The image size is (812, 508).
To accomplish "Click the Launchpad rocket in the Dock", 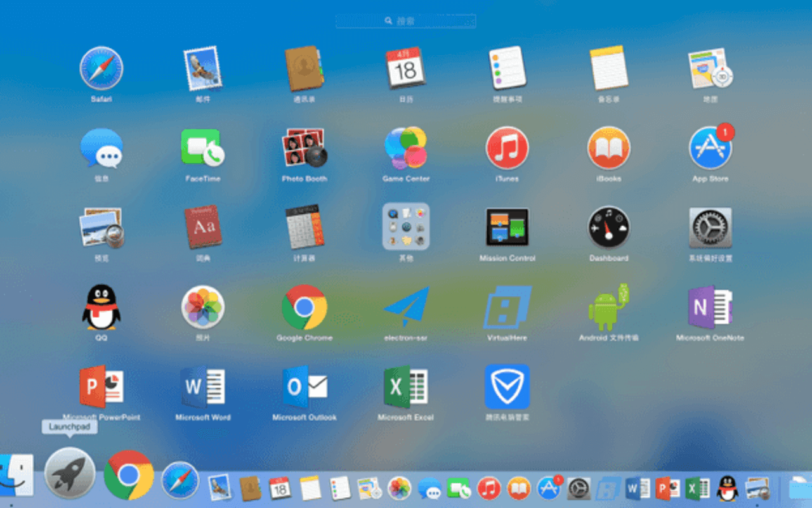I will 70,473.
